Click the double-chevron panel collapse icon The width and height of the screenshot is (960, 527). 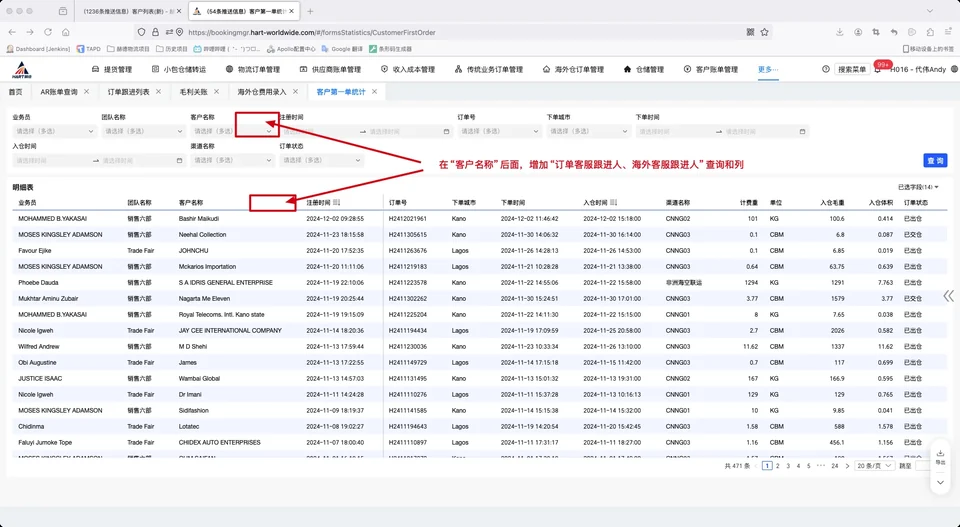click(948, 296)
